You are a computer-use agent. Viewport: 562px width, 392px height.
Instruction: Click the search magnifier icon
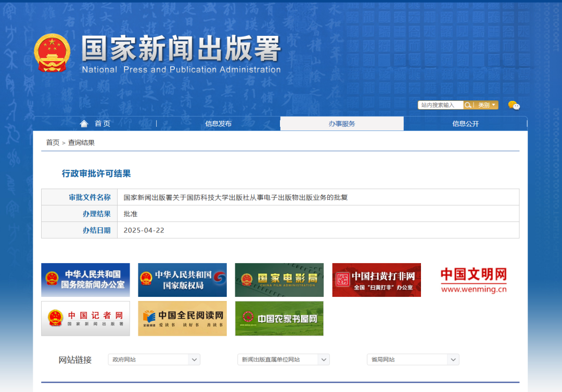468,105
